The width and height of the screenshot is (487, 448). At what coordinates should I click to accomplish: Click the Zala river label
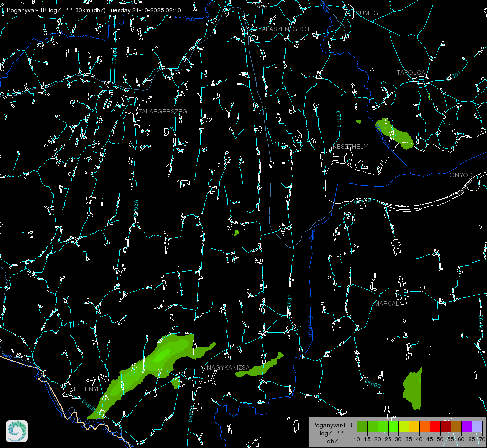click(x=312, y=234)
